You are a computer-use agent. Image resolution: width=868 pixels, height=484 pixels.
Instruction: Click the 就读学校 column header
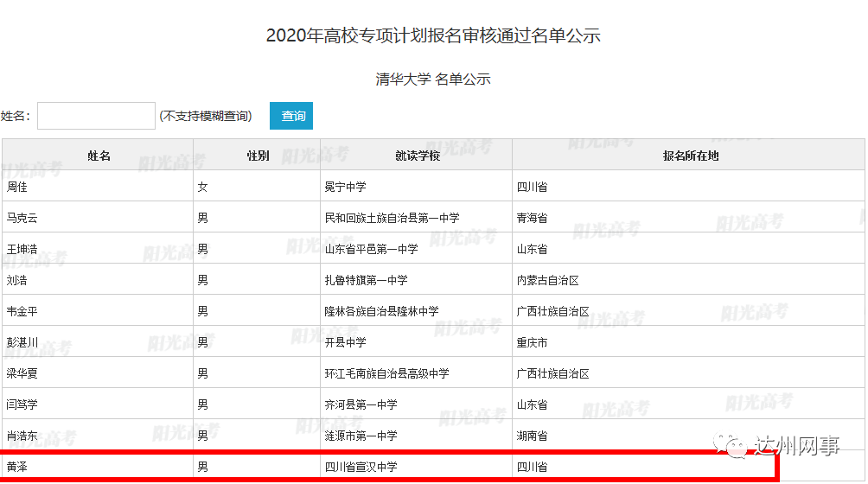pos(418,156)
